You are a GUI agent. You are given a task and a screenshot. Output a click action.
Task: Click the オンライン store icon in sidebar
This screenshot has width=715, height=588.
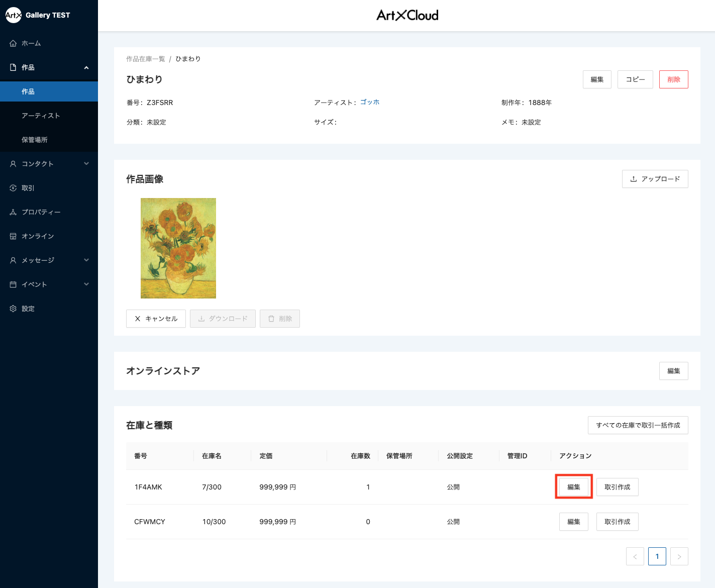[13, 236]
